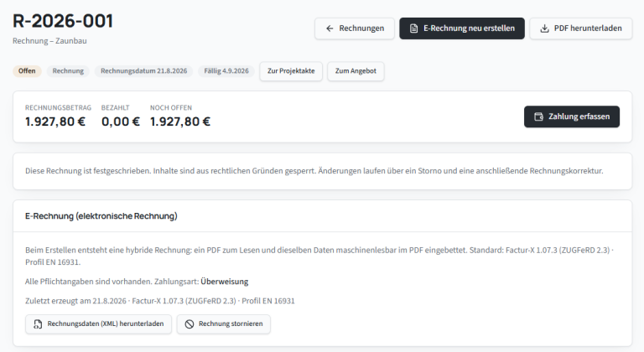Click the PDF herunterladen button label
This screenshot has width=644, height=352.
pyautogui.click(x=588, y=28)
